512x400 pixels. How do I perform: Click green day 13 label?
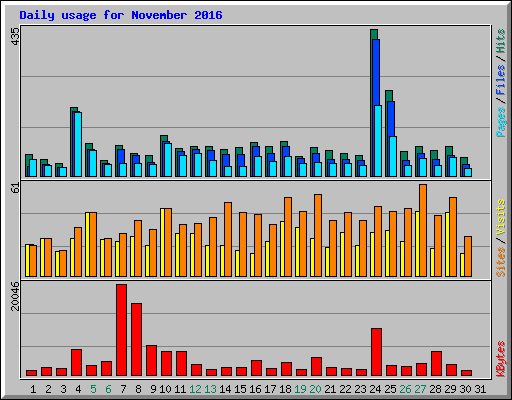click(x=210, y=389)
